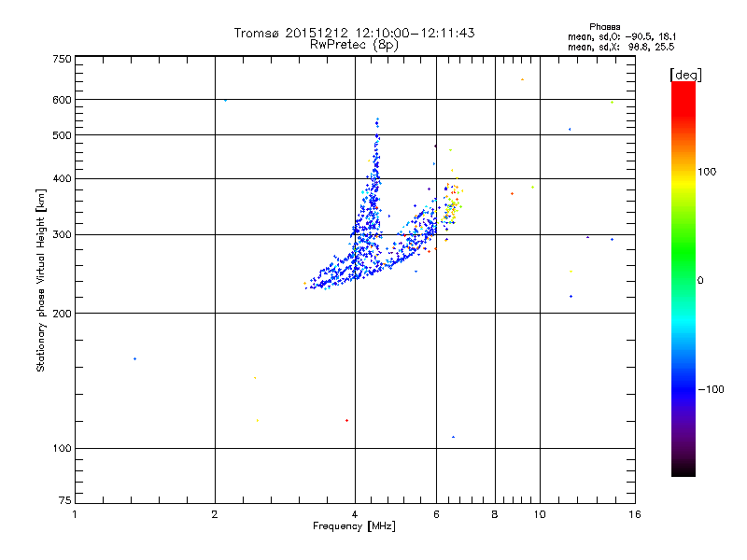Click the y-axis tick label "600"
Viewport: 747px width, 560px height.
(63, 100)
